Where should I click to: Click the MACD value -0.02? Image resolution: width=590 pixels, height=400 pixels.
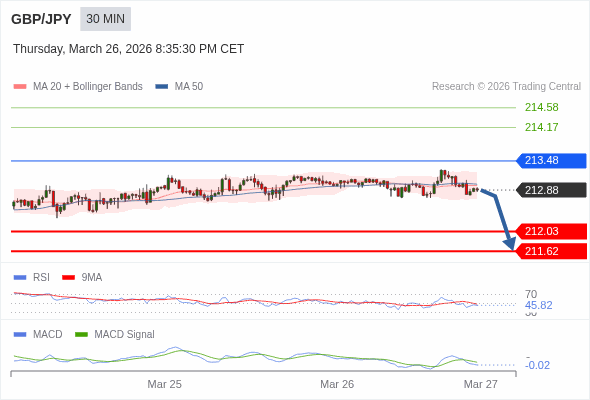(537, 365)
